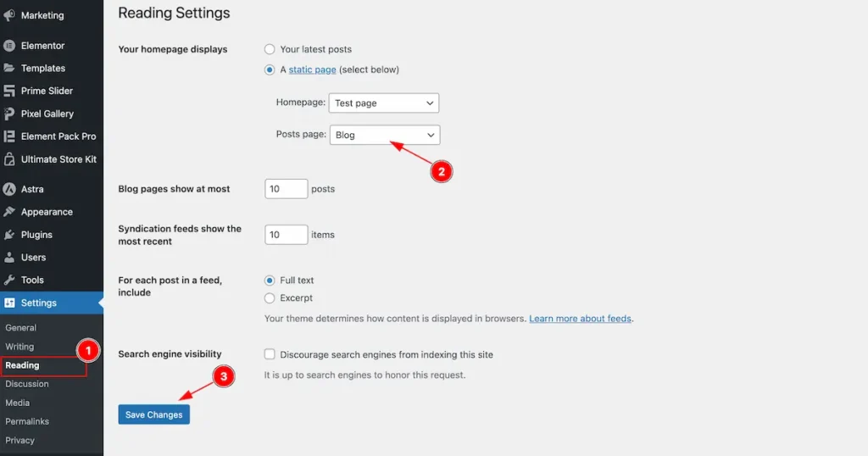Click the Templates folder icon
The image size is (868, 456).
[x=9, y=69]
